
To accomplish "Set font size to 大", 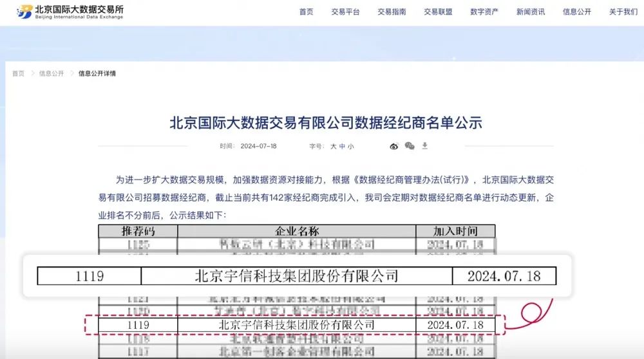I will [x=334, y=147].
